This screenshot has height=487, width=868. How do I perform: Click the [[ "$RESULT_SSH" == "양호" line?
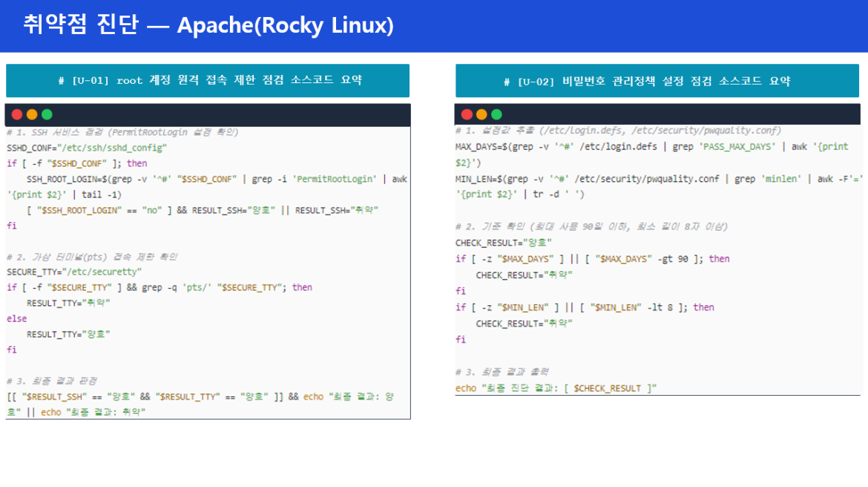coord(200,396)
